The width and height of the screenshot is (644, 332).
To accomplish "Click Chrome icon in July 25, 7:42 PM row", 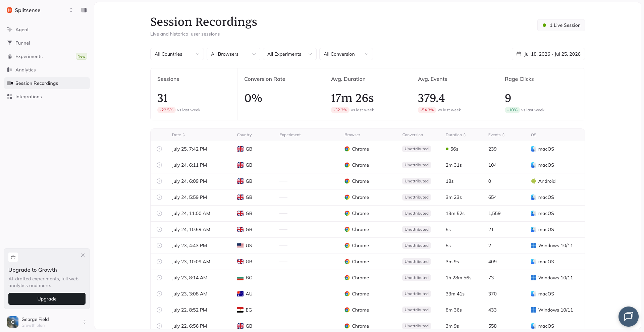I will 347,149.
